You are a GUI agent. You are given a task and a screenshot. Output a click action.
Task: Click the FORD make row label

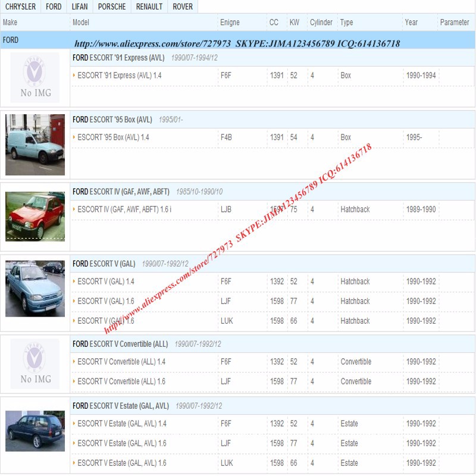11,40
